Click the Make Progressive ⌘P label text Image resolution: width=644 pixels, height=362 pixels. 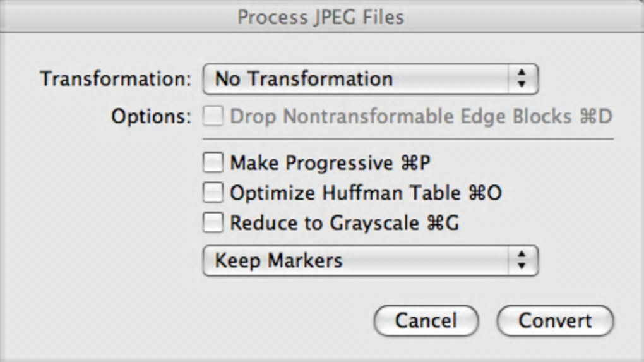pyautogui.click(x=330, y=163)
